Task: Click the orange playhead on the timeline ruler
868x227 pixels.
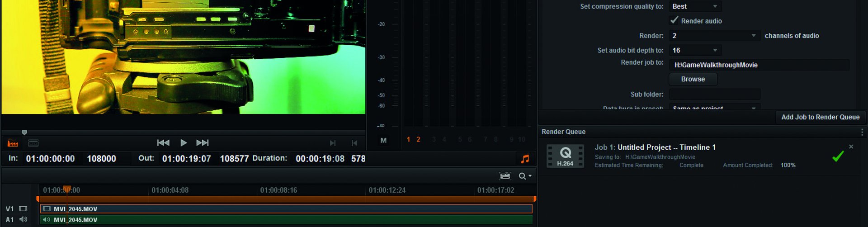Action: [67, 189]
